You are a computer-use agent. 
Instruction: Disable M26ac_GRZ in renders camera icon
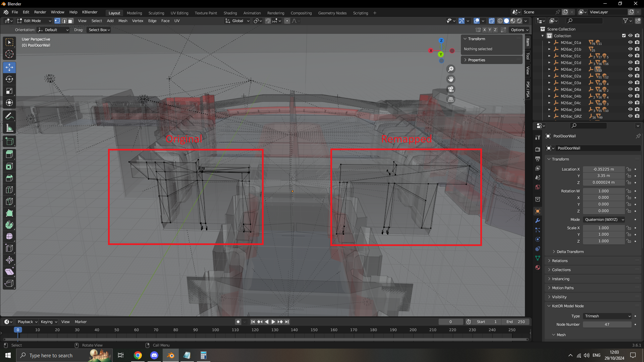(637, 116)
